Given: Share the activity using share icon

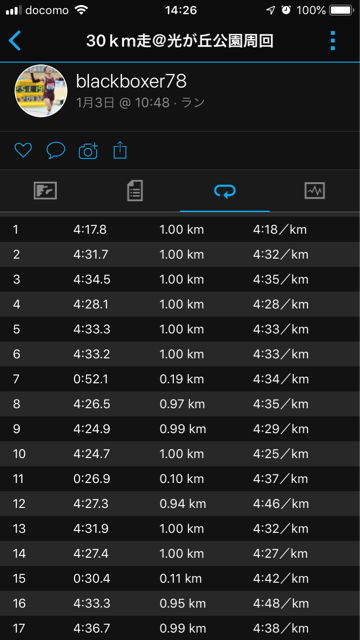Looking at the screenshot, I should [x=120, y=150].
